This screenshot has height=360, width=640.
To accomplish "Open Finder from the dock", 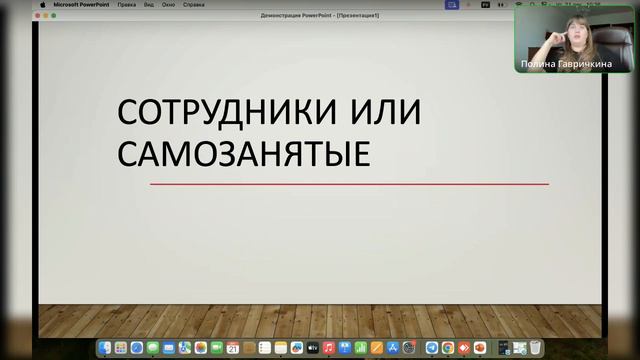I will coord(104,348).
